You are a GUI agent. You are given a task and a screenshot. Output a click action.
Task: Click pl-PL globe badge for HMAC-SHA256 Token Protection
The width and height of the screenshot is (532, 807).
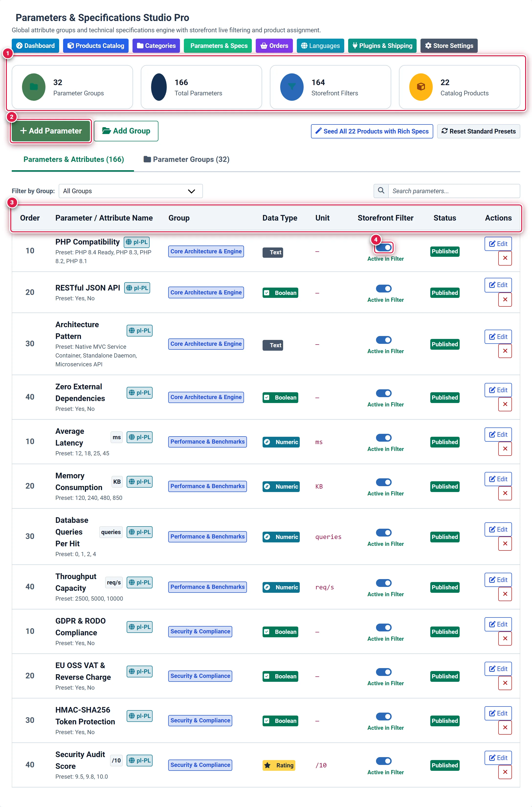click(139, 716)
